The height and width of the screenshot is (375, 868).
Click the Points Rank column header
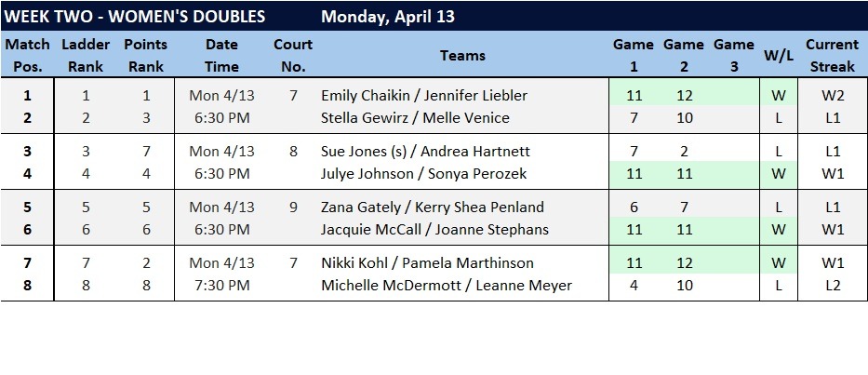coord(145,56)
